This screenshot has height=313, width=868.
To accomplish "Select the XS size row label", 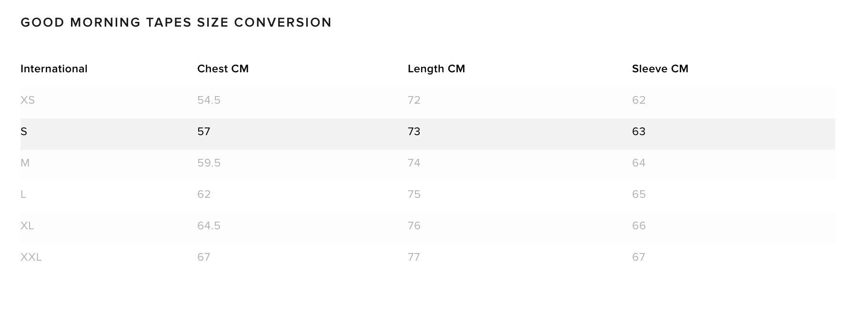I will coord(28,100).
